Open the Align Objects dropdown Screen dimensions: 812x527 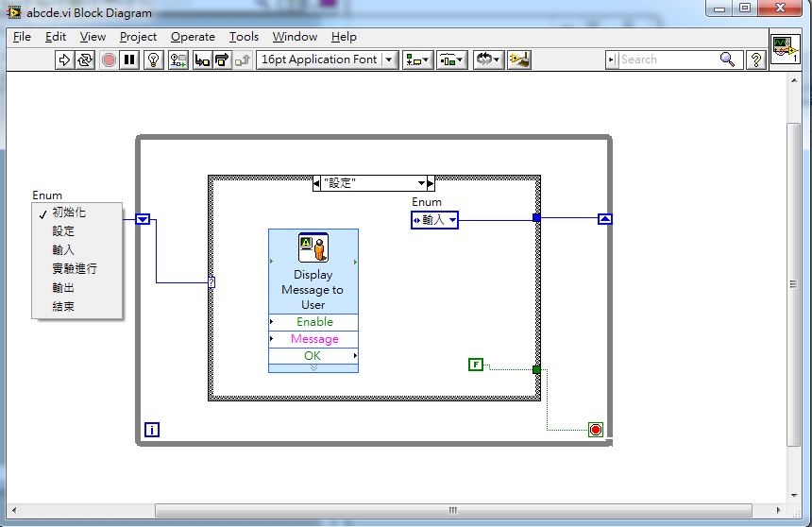tap(417, 60)
